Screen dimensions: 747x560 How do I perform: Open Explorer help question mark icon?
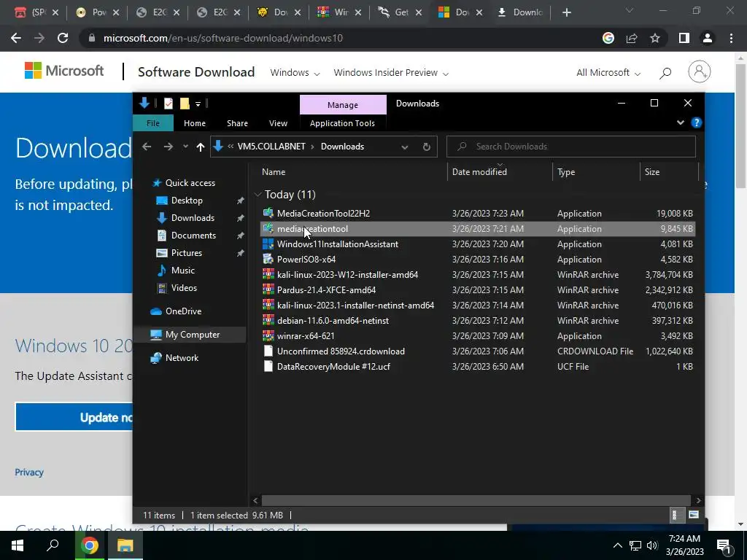(x=696, y=122)
